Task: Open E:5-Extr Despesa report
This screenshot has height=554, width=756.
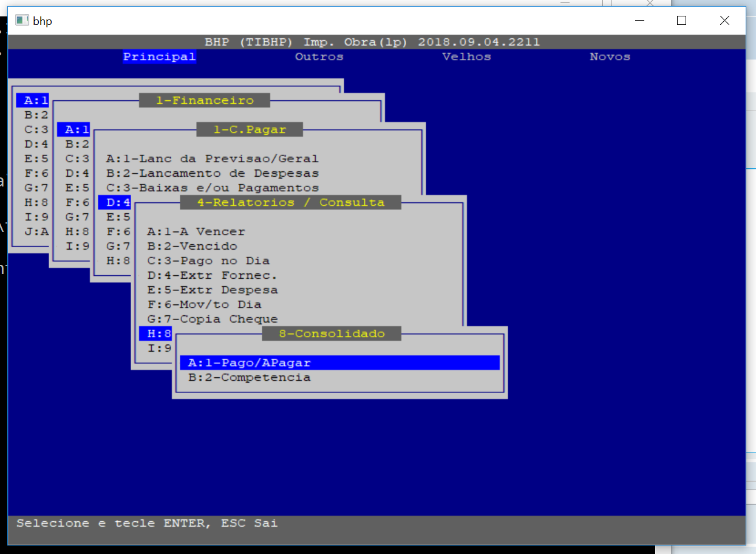Action: coord(212,290)
